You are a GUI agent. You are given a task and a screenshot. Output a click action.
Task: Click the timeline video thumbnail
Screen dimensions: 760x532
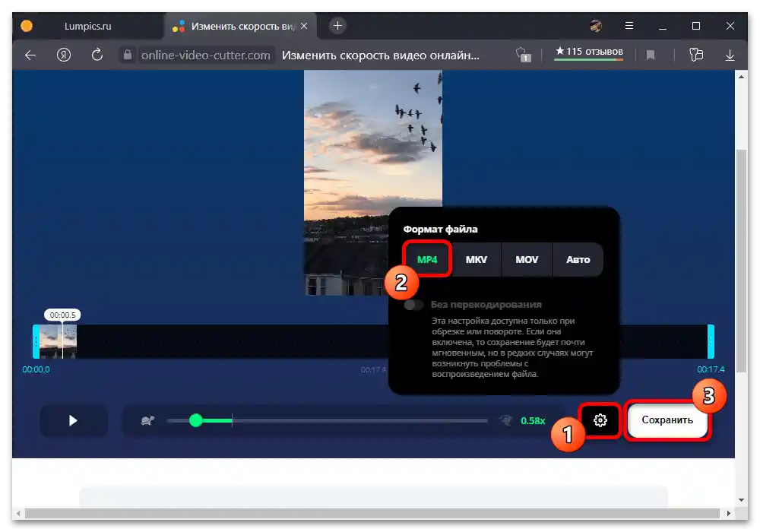59,341
